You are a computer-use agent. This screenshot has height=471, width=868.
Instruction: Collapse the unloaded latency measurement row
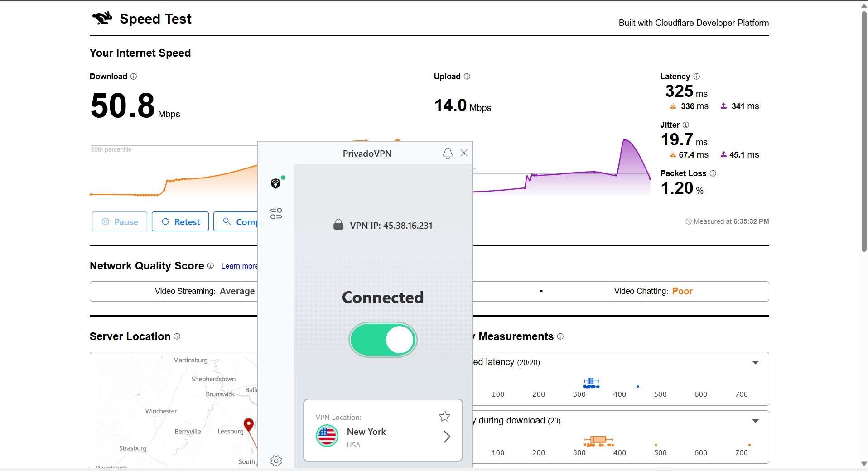(x=755, y=362)
